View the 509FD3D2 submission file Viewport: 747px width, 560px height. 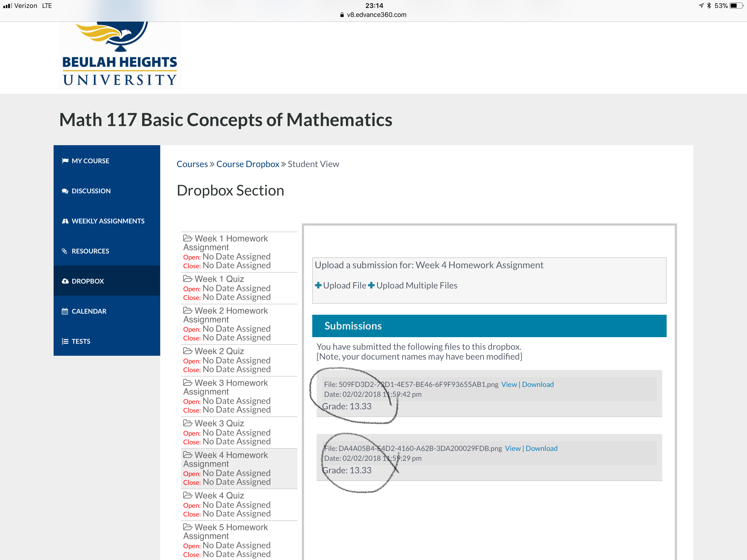[x=509, y=384]
